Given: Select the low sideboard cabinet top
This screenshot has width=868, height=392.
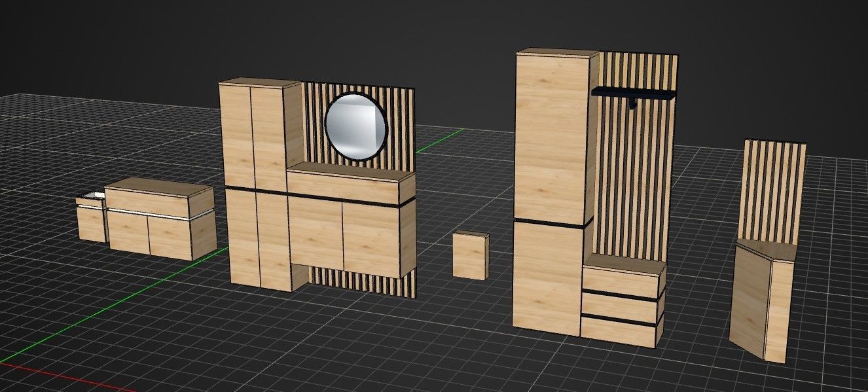Looking at the screenshot, I should point(159,188).
